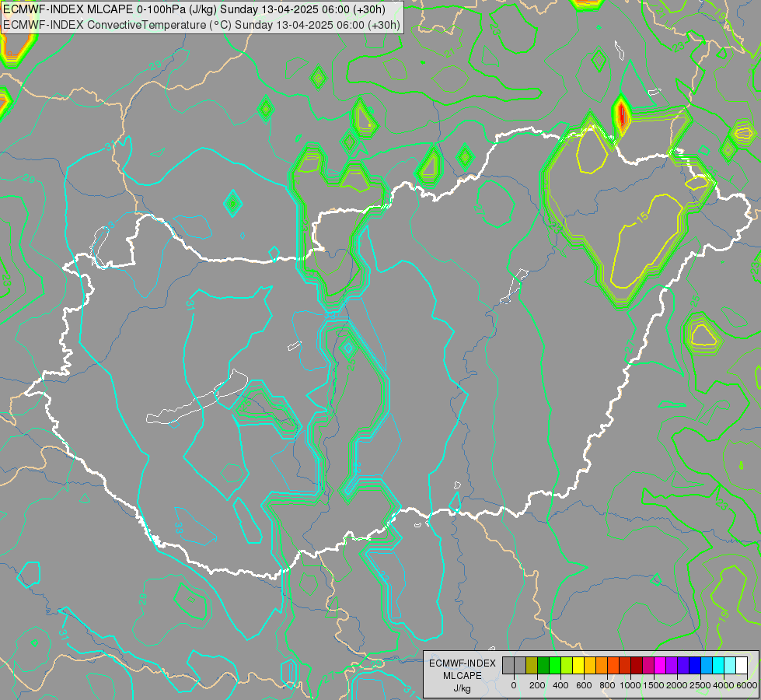Click legend value label 2000

coord(677,685)
